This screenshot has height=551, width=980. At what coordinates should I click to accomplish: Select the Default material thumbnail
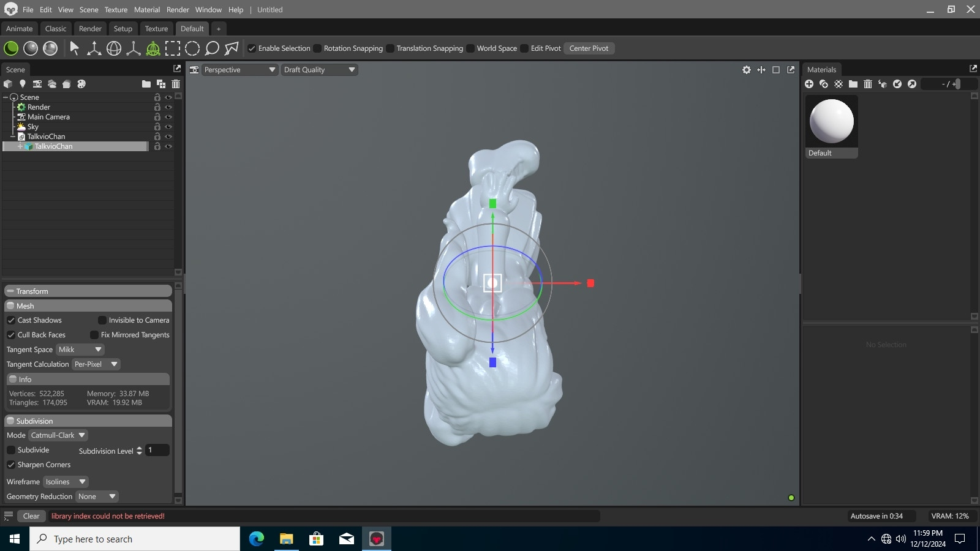pos(832,127)
